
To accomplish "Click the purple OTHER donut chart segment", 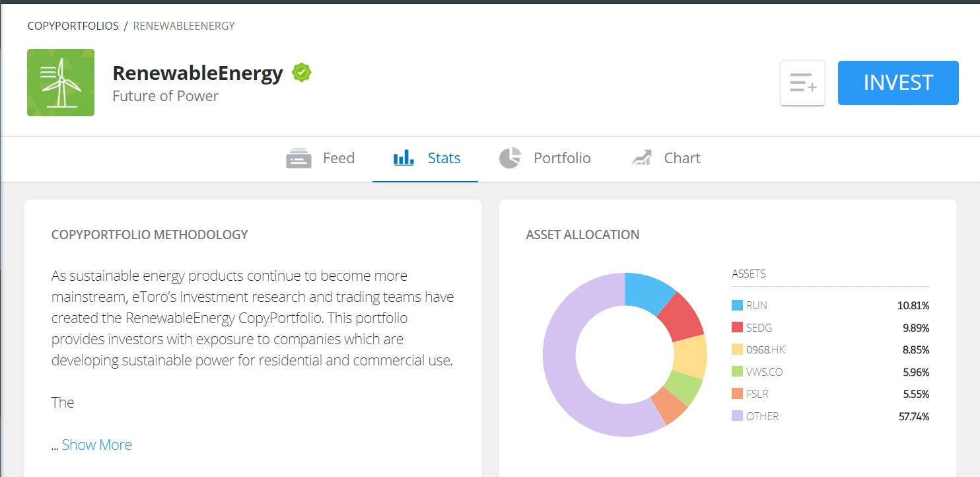I will [561, 370].
